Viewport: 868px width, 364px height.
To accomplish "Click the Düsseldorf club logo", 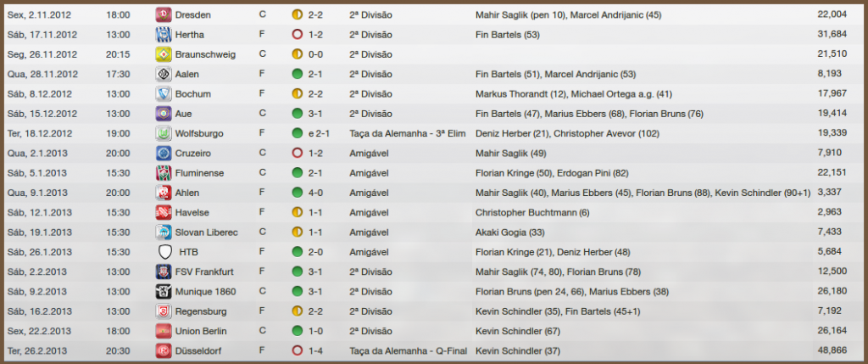I will pyautogui.click(x=164, y=350).
